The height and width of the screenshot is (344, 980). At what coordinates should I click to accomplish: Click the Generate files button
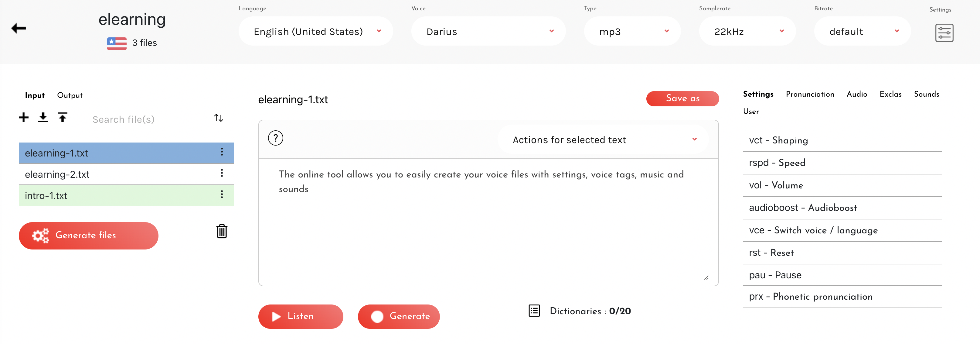[x=89, y=236]
